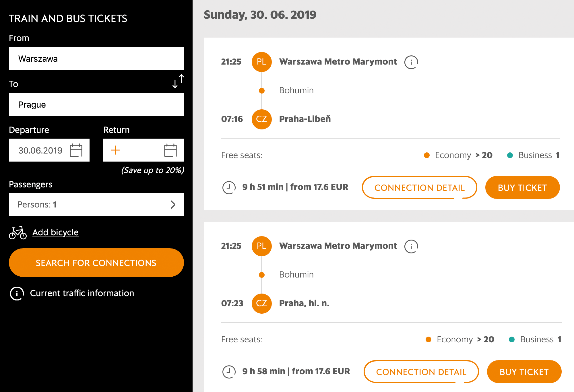The image size is (574, 392).
Task: Swap From and To stations arrows
Action: click(178, 81)
